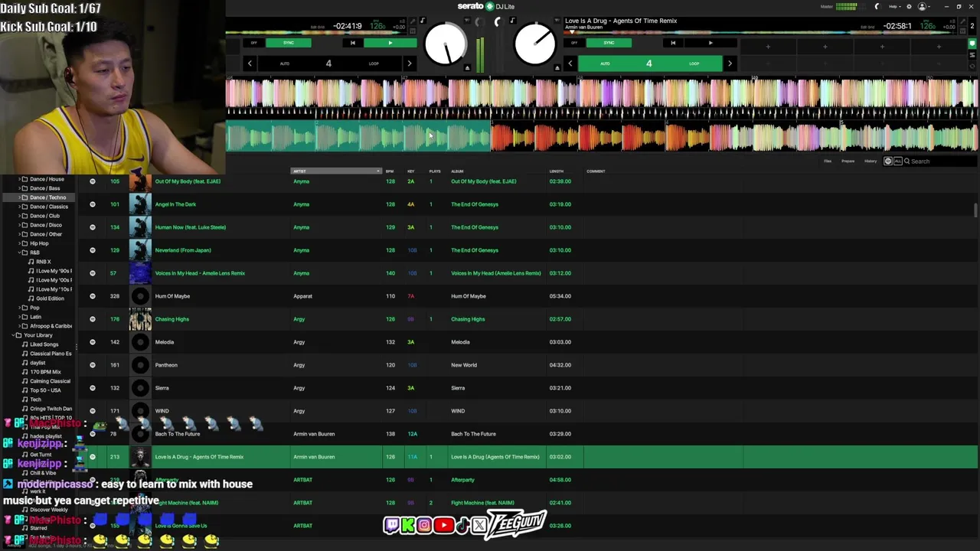Halve the left deck loop size
The image size is (980, 551).
[250, 64]
